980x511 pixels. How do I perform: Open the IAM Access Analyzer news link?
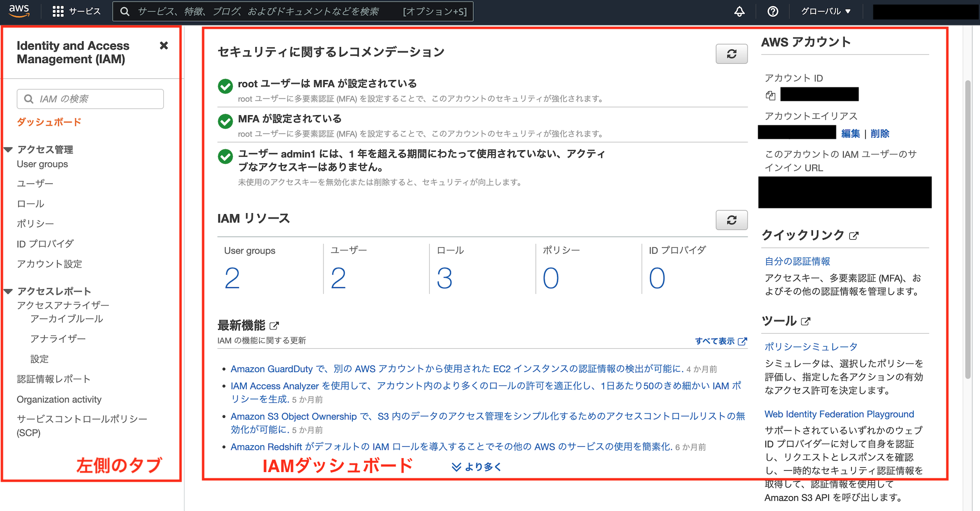pos(486,392)
